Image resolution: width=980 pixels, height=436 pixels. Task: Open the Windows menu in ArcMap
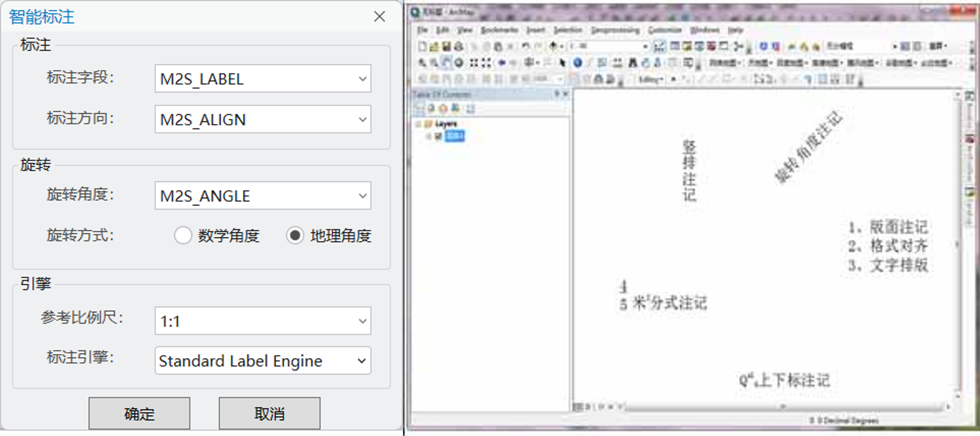pos(705,30)
